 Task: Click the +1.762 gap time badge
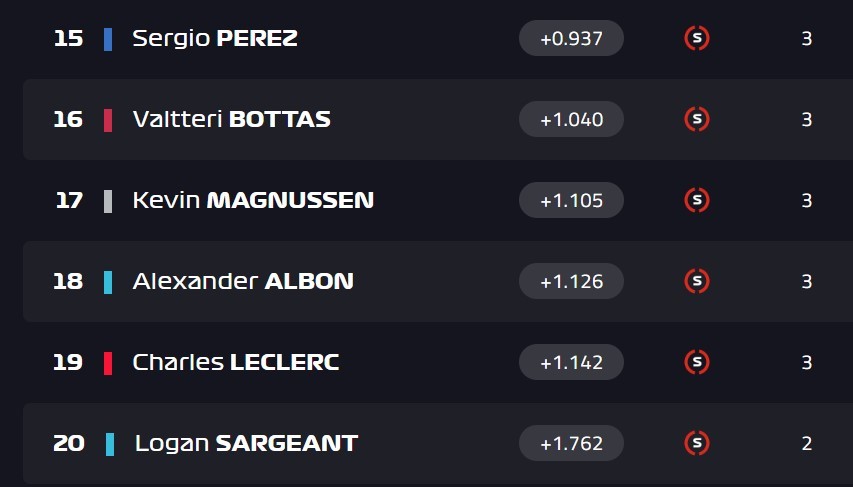pyautogui.click(x=571, y=443)
